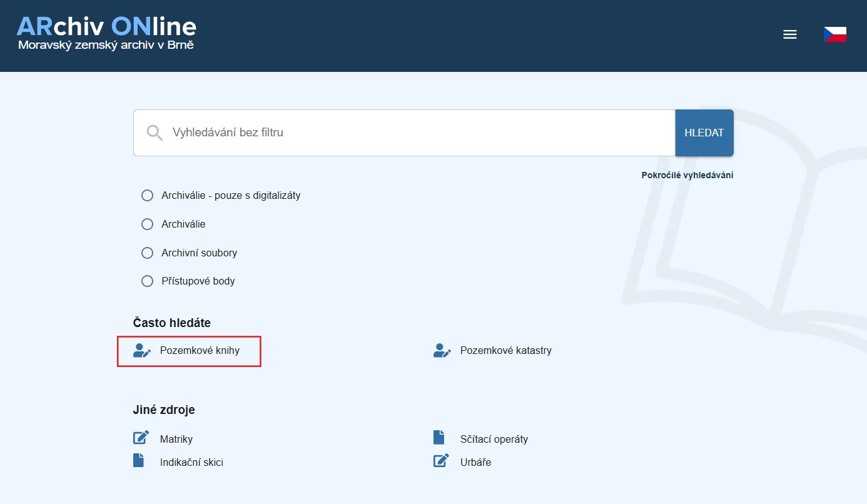
Task: Click the Matriky edit icon
Action: point(141,438)
